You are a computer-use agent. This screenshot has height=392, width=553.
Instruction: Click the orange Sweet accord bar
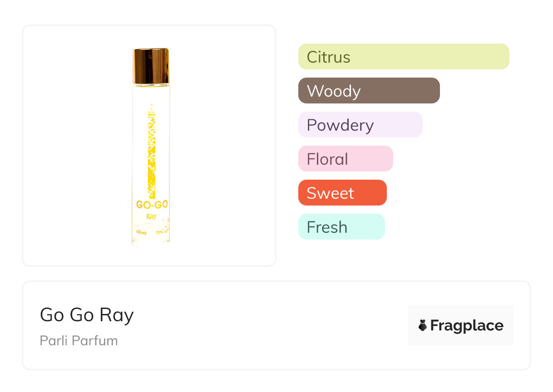click(342, 193)
